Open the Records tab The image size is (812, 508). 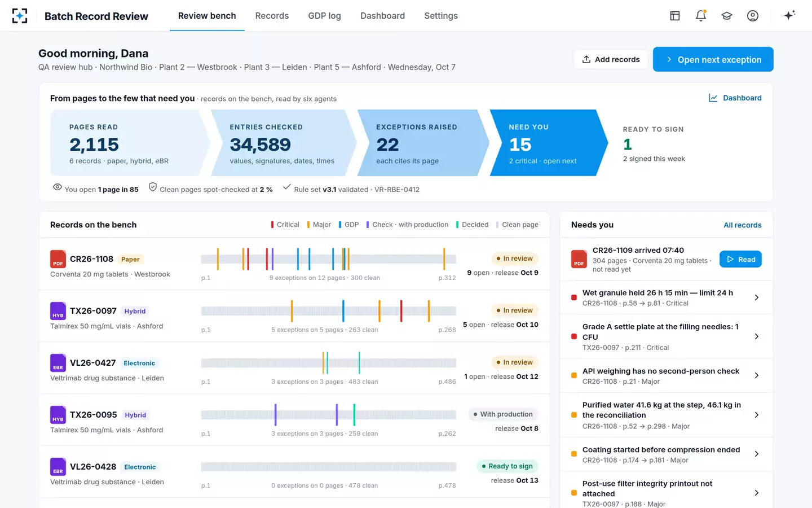pos(272,16)
